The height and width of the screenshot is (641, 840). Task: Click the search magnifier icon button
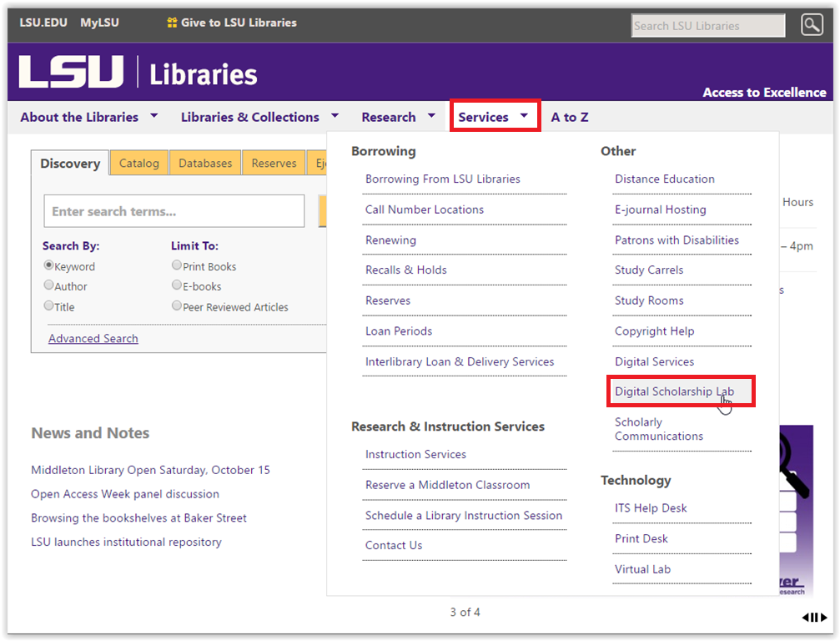point(812,25)
